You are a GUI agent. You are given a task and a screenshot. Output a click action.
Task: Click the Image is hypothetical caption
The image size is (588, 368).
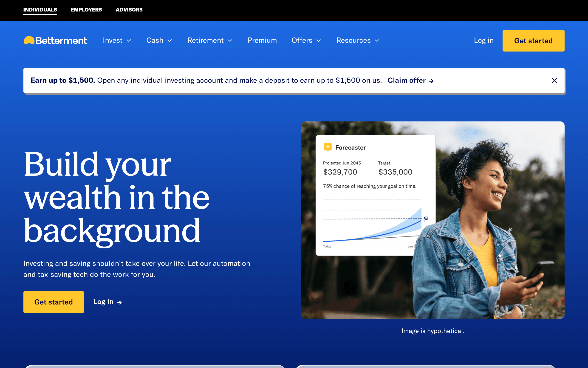point(433,331)
